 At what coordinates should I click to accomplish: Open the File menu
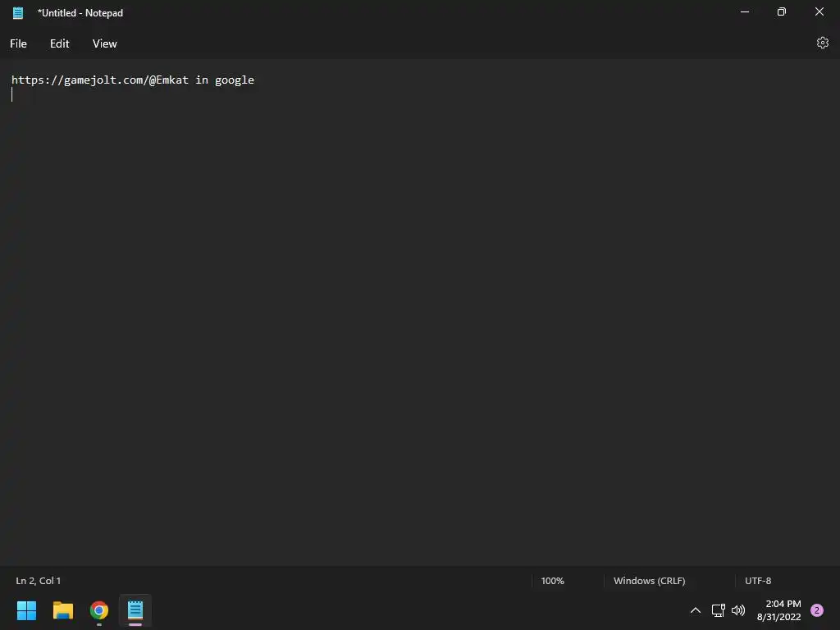click(18, 43)
